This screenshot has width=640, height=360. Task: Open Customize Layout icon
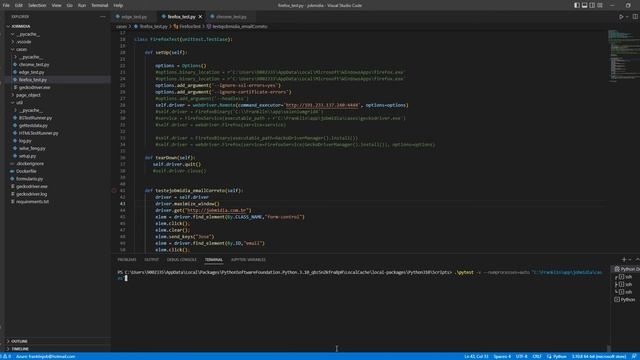coord(600,5)
